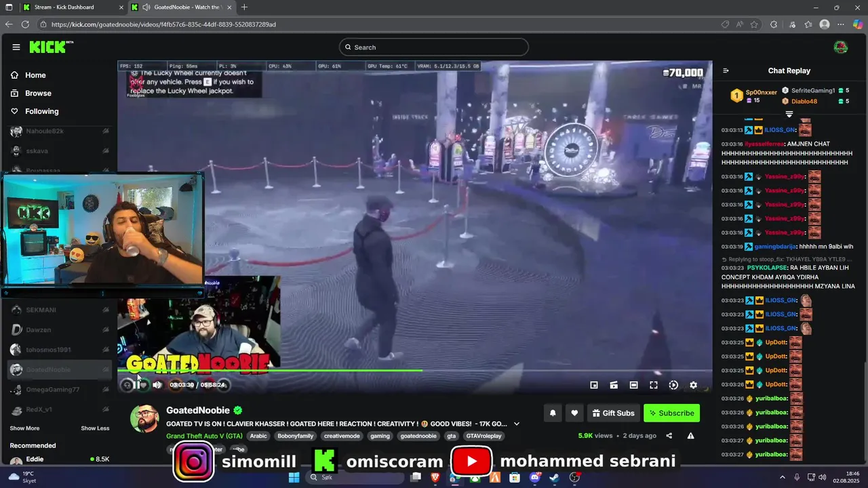Pause the video playback
Viewport: 868px width, 488px height.
(x=136, y=385)
